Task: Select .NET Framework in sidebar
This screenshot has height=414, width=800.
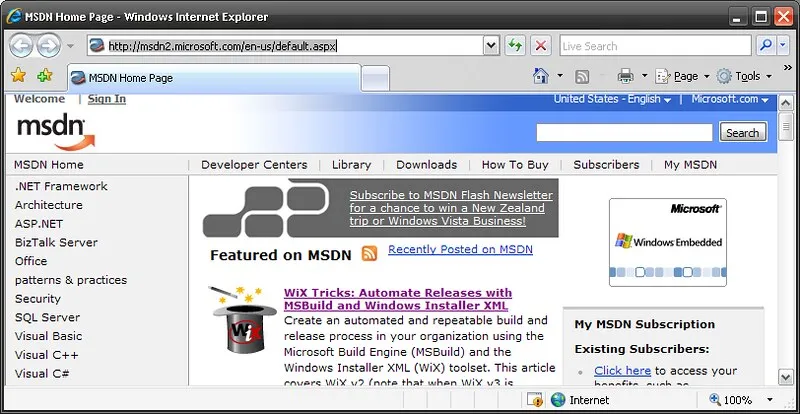Action: pyautogui.click(x=61, y=186)
